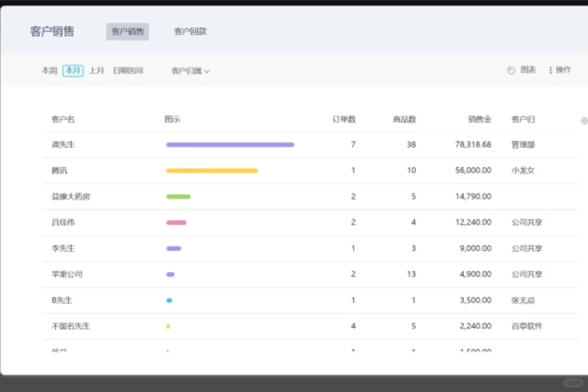This screenshot has height=392, width=588.
Task: Switch to the 客户回款 tab
Action: (x=190, y=32)
